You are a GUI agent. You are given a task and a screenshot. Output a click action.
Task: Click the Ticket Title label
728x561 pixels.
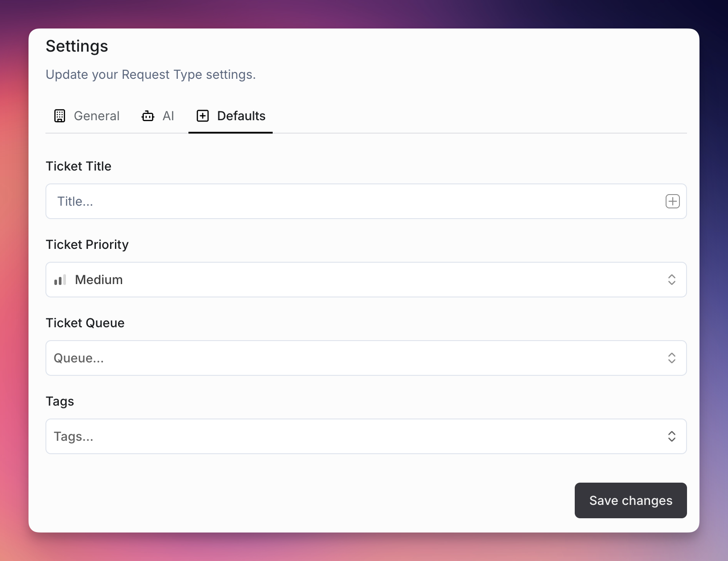tap(78, 166)
